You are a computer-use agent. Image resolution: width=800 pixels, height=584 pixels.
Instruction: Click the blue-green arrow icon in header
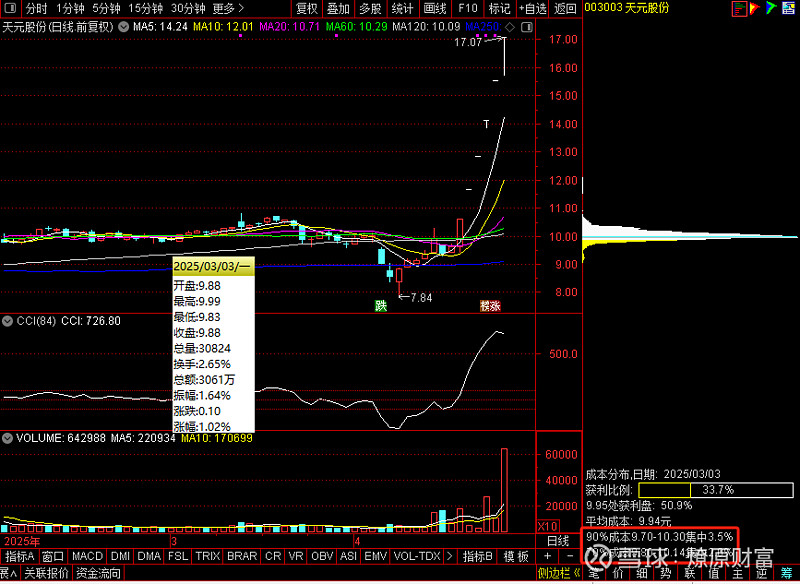tap(771, 8)
